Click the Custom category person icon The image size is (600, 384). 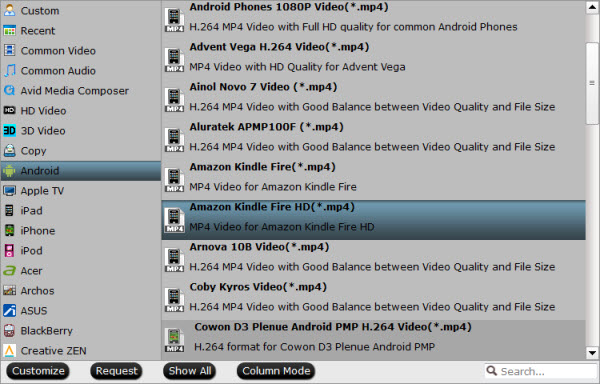click(9, 10)
